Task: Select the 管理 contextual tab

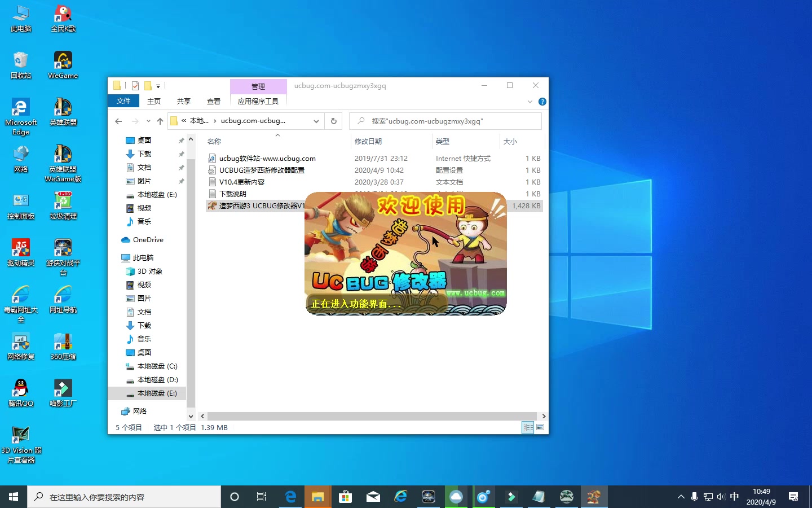Action: [258, 86]
